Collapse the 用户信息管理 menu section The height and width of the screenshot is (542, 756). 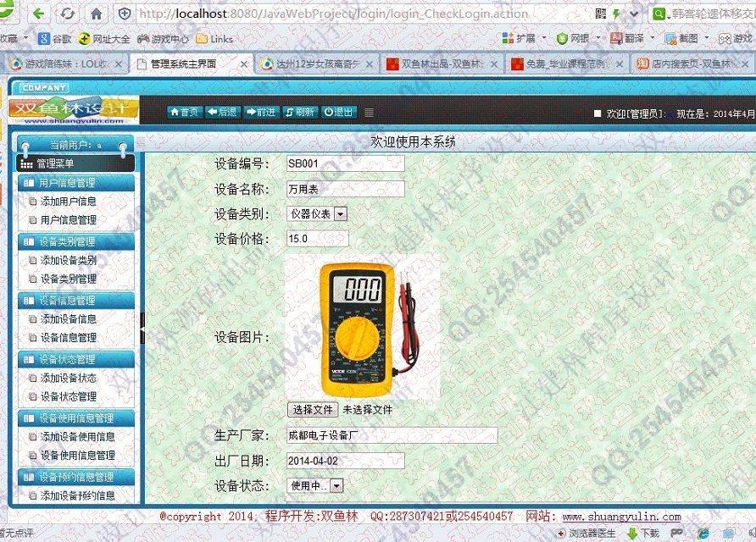76,183
